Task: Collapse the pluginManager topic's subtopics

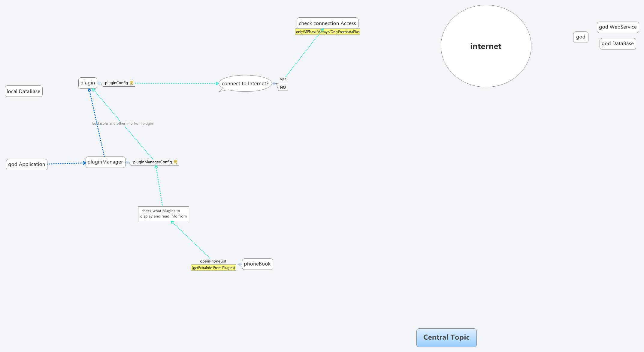Action: (x=128, y=163)
